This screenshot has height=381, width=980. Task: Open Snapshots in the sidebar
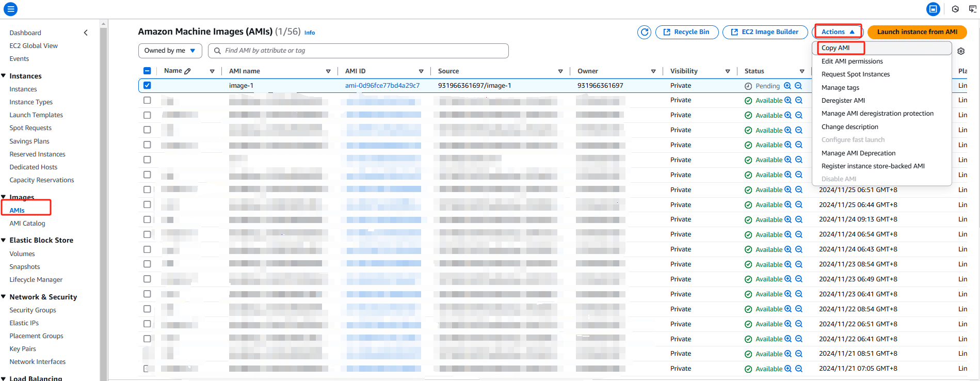pyautogui.click(x=25, y=267)
